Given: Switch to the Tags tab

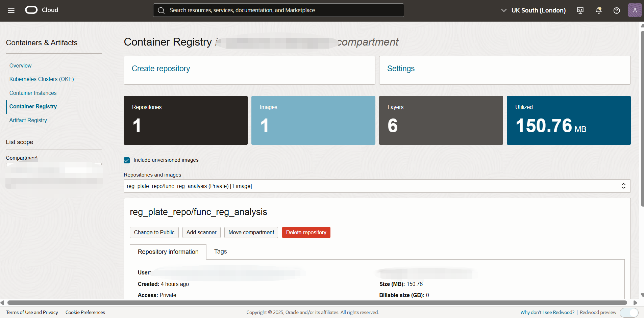Looking at the screenshot, I should point(220,251).
